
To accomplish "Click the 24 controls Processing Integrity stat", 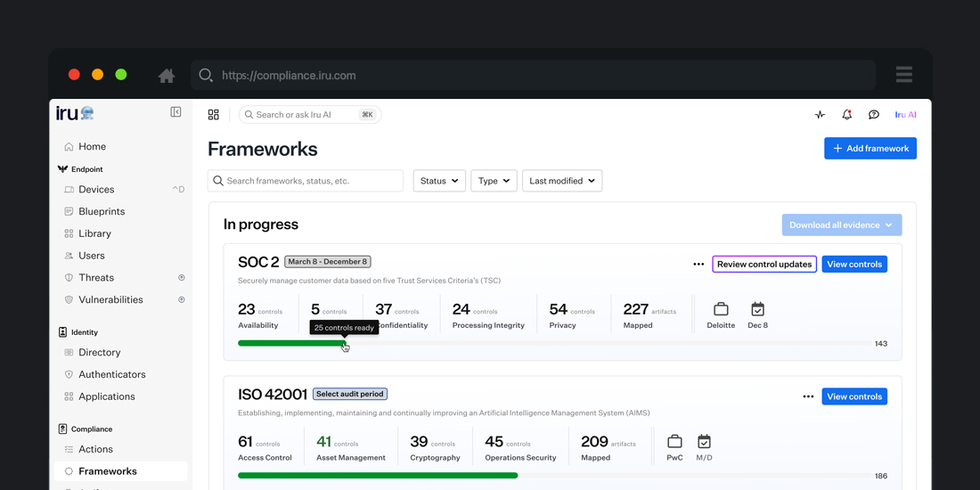I will pos(488,315).
